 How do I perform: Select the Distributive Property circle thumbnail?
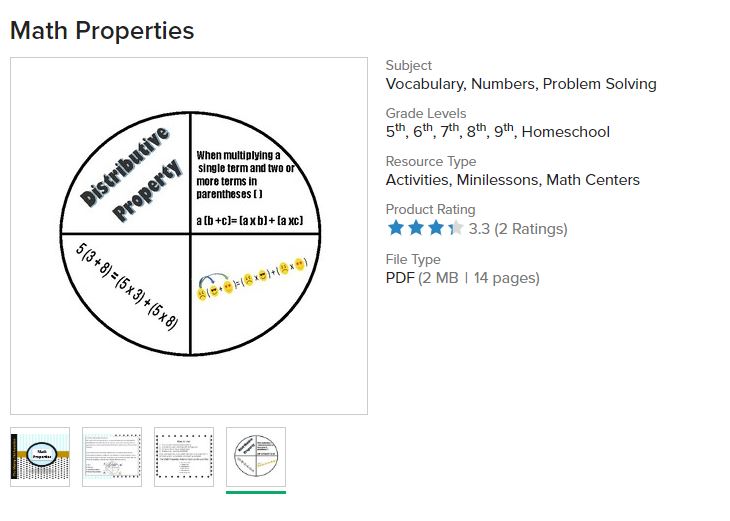[256, 457]
